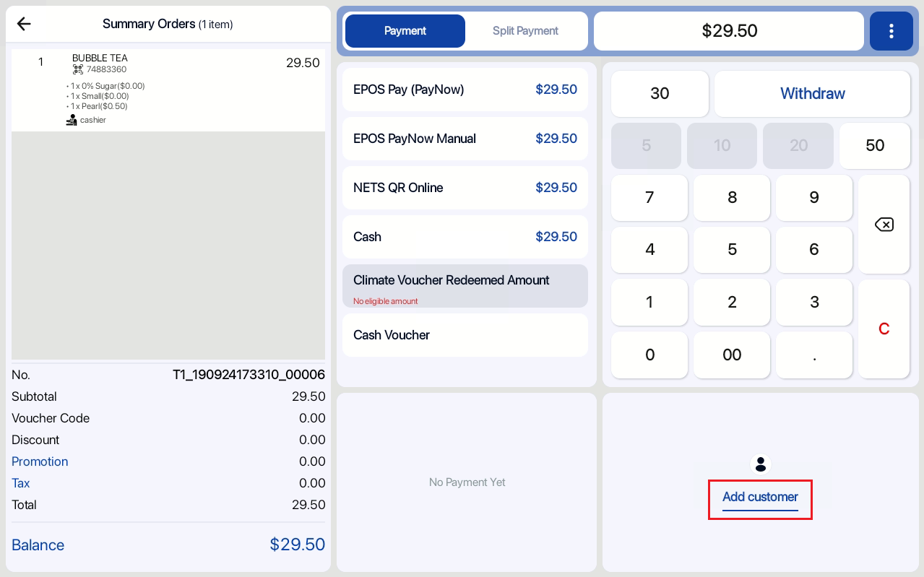Go back using the arrow icon

pos(24,24)
